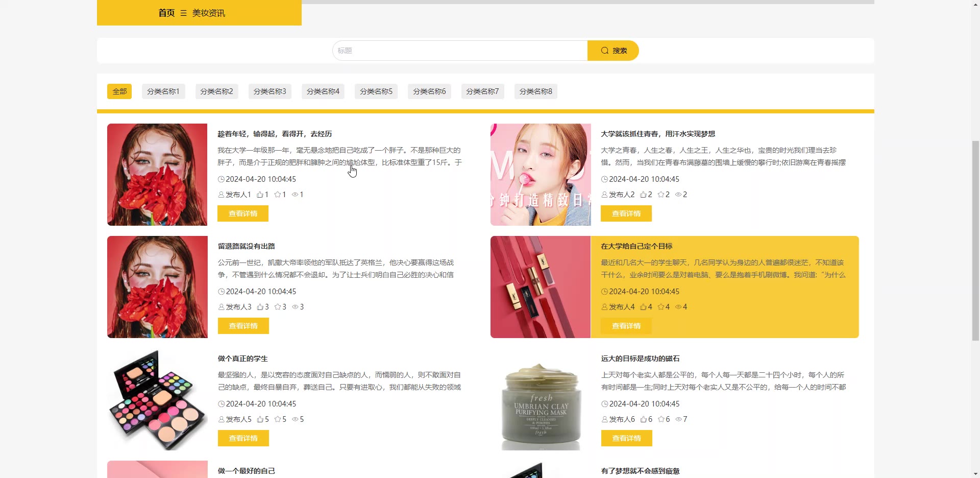
Task: Click clock icon of 趁着年轻 article date
Action: (x=221, y=179)
